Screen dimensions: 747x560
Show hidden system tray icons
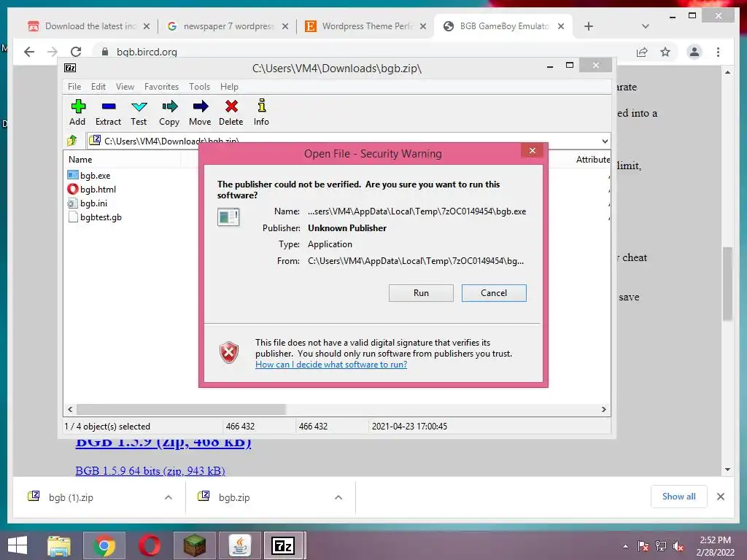point(625,546)
